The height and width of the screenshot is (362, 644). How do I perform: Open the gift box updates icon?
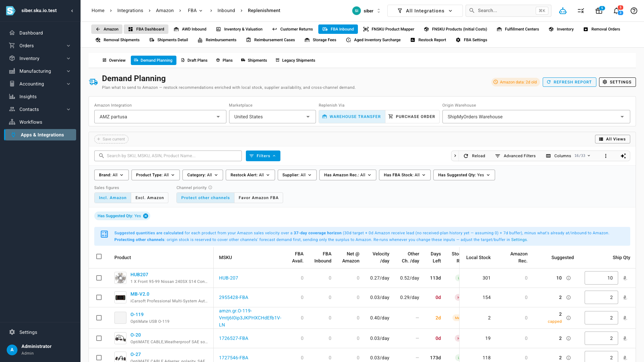[x=599, y=11]
